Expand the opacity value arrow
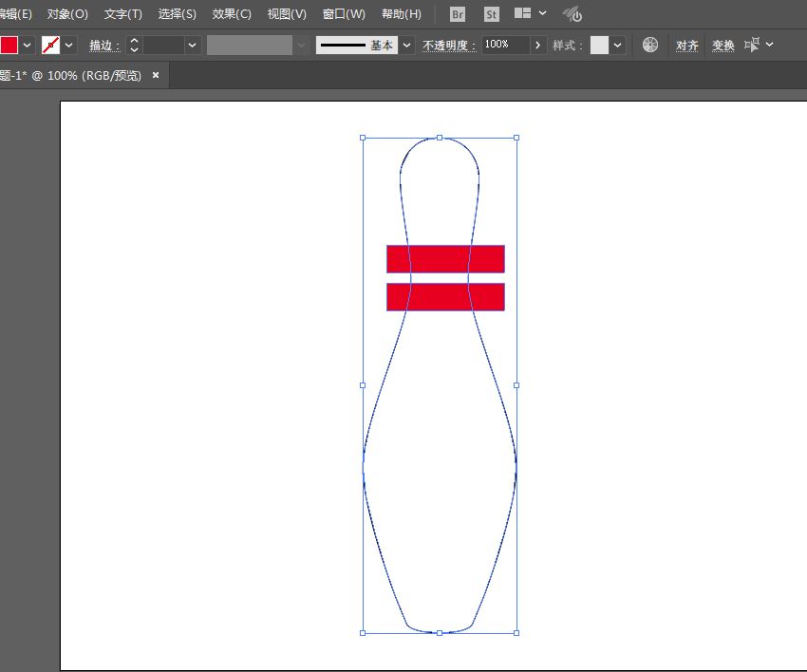 click(538, 45)
